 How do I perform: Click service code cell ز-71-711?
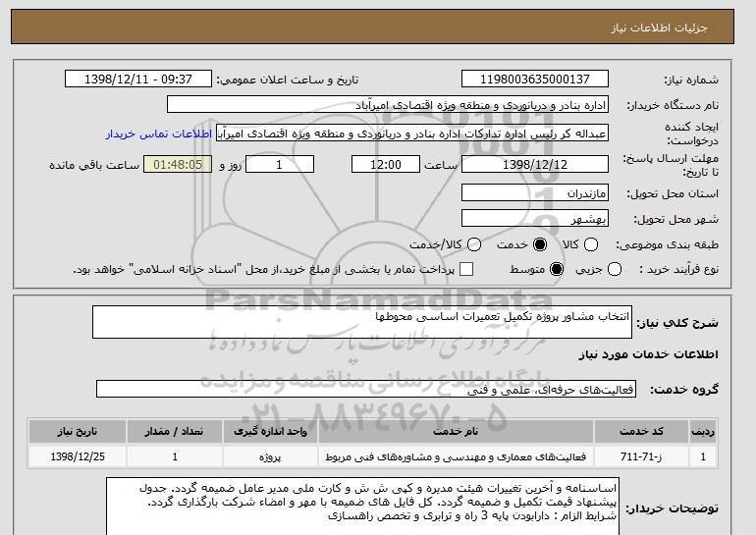641,456
